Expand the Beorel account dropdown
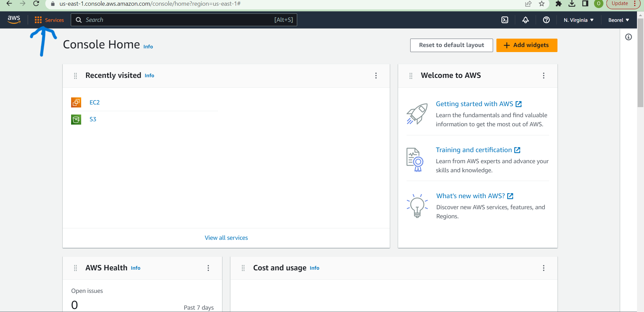The width and height of the screenshot is (644, 312). click(x=619, y=20)
